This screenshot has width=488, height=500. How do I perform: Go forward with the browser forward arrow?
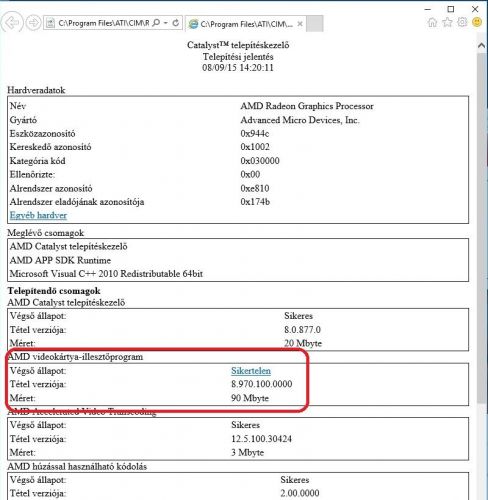coord(33,23)
